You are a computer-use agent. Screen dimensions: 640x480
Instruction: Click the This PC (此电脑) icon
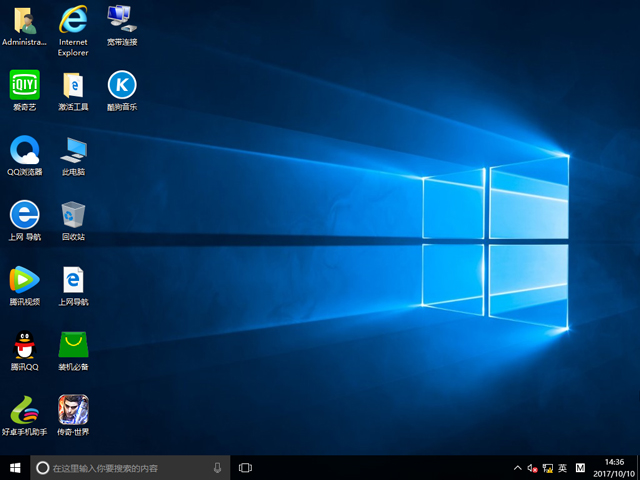[73, 150]
